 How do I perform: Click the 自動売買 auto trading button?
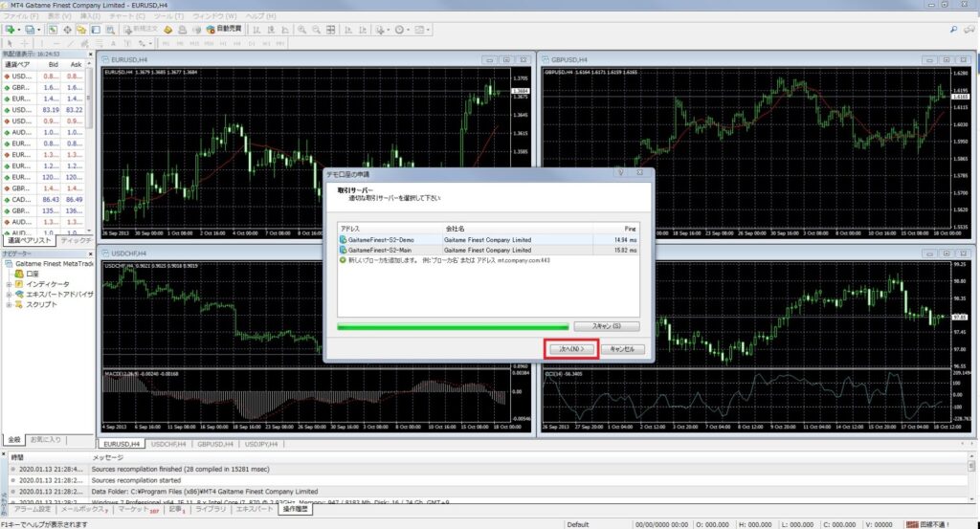click(224, 30)
